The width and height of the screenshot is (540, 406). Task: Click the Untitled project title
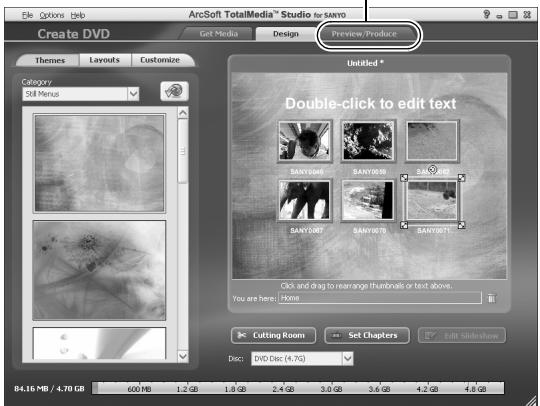click(x=365, y=63)
